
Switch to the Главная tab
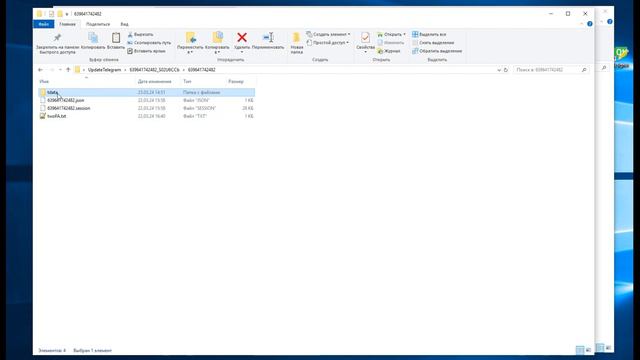(x=67, y=24)
